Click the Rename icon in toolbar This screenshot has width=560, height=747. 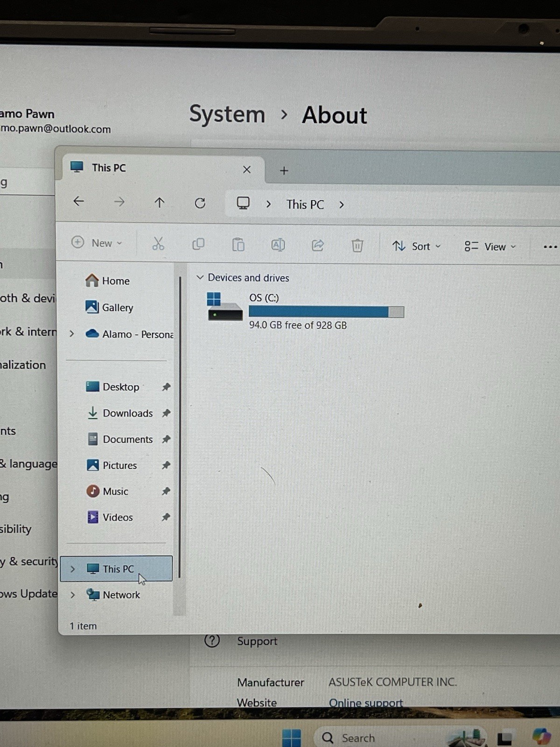278,245
